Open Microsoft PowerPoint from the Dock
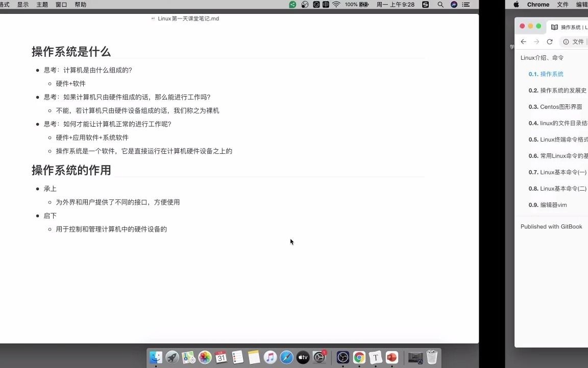Image resolution: width=588 pixels, height=368 pixels. pos(391,357)
